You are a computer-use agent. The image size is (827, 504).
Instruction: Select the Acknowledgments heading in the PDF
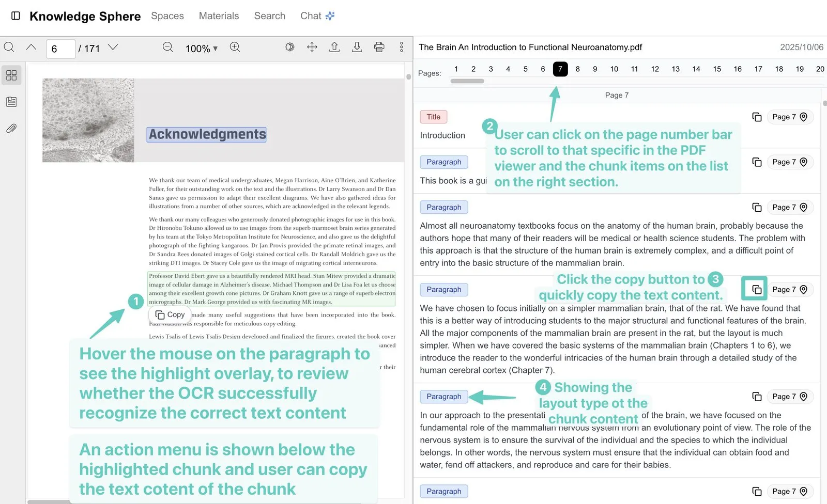[207, 134]
